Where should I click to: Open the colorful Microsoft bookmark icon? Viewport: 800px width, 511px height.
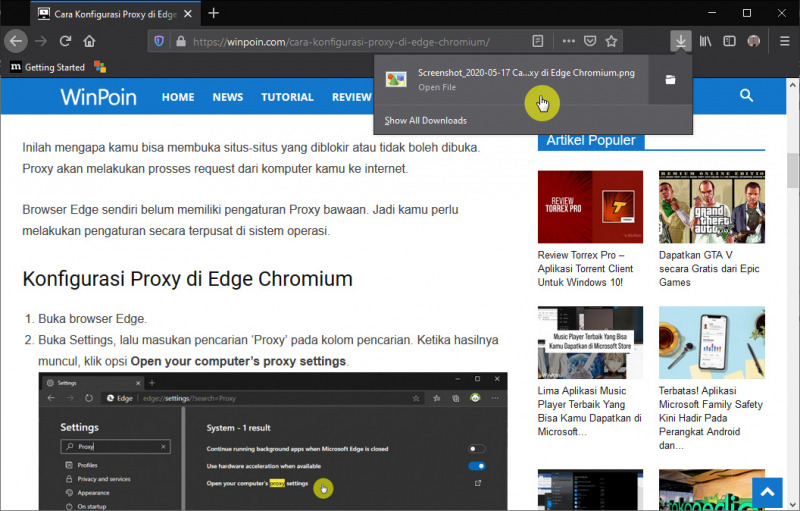pos(100,67)
